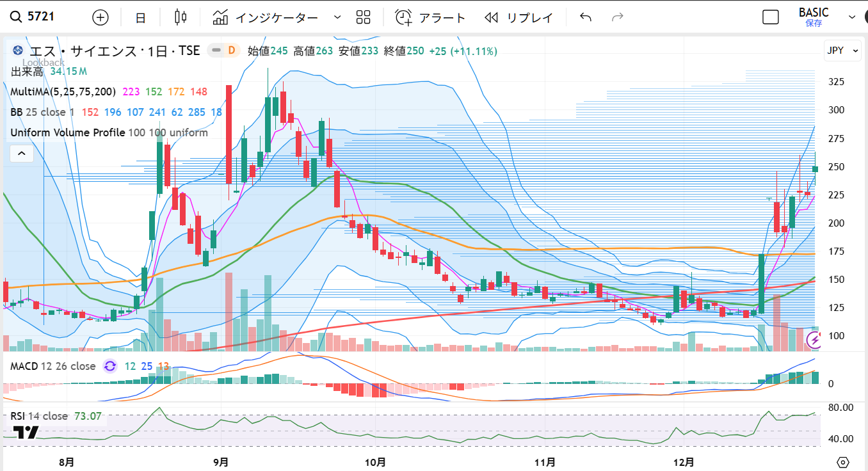Expand the dropdown arrow beside BASIC
The image size is (868, 471).
coord(851,17)
